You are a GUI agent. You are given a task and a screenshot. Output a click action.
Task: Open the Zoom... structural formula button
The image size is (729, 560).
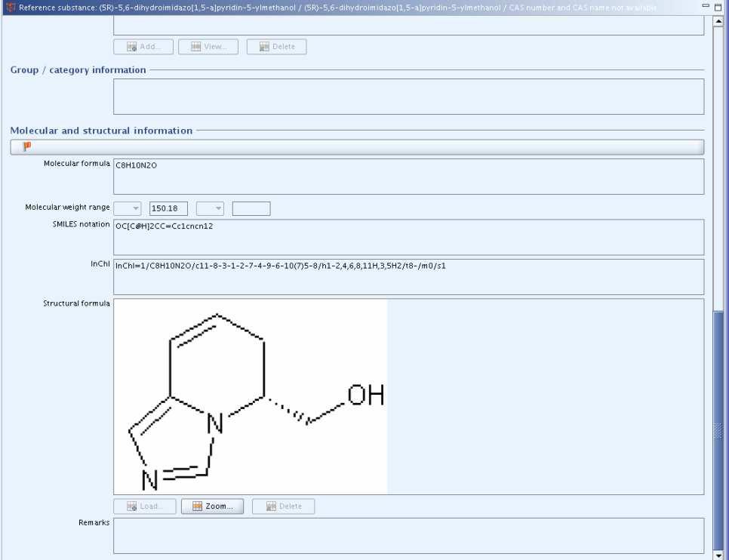213,506
